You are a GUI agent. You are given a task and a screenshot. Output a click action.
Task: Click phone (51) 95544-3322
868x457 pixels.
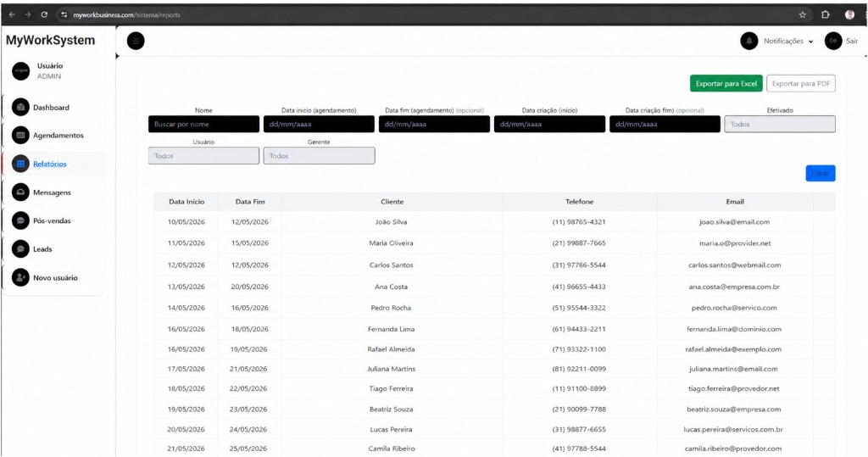click(579, 308)
